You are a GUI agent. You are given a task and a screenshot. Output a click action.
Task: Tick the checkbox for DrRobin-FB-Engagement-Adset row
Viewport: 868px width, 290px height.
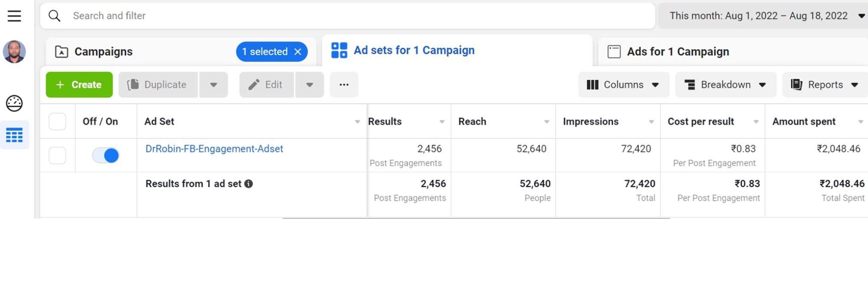[57, 155]
